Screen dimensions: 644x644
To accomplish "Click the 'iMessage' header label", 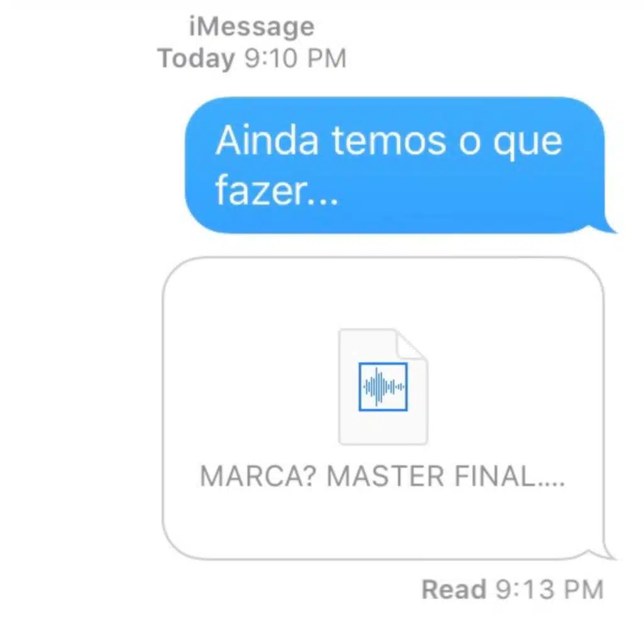I will (252, 26).
